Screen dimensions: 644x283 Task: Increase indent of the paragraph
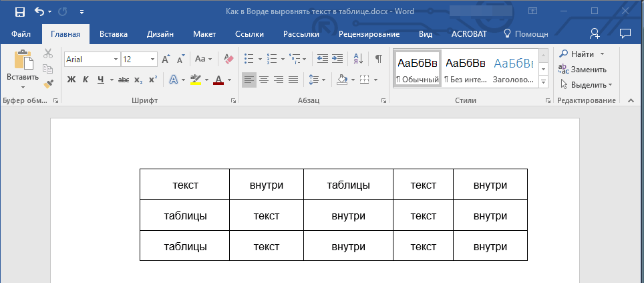click(x=337, y=59)
